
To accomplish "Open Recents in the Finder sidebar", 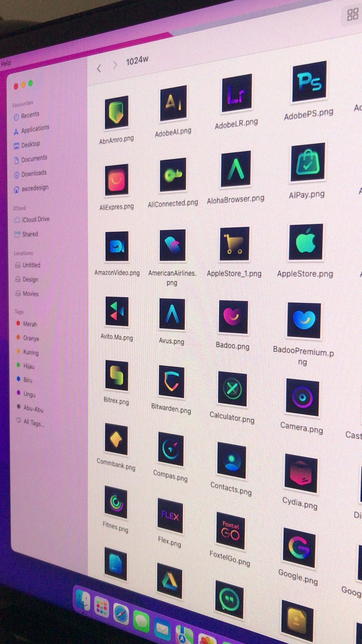I will point(26,115).
